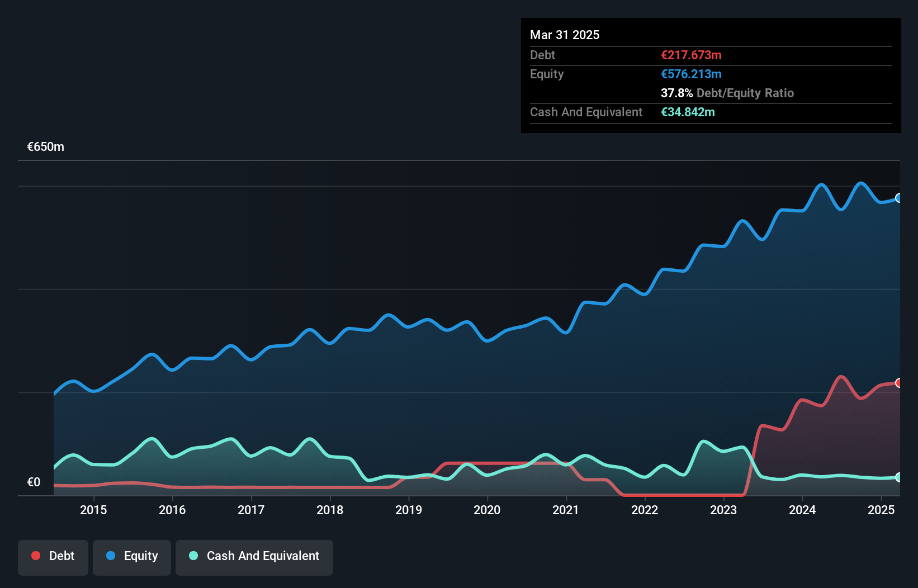Click the Cash endpoint marker near €0 line
The image size is (918, 588).
(898, 477)
